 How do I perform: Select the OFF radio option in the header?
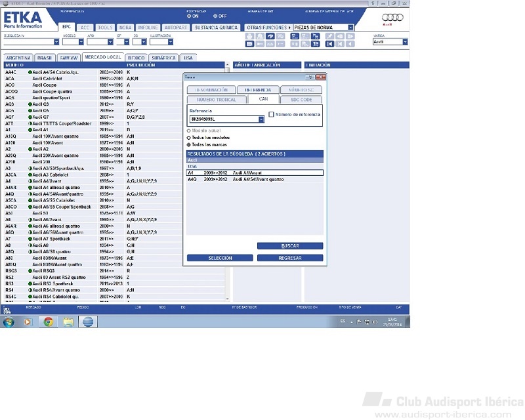(x=215, y=16)
